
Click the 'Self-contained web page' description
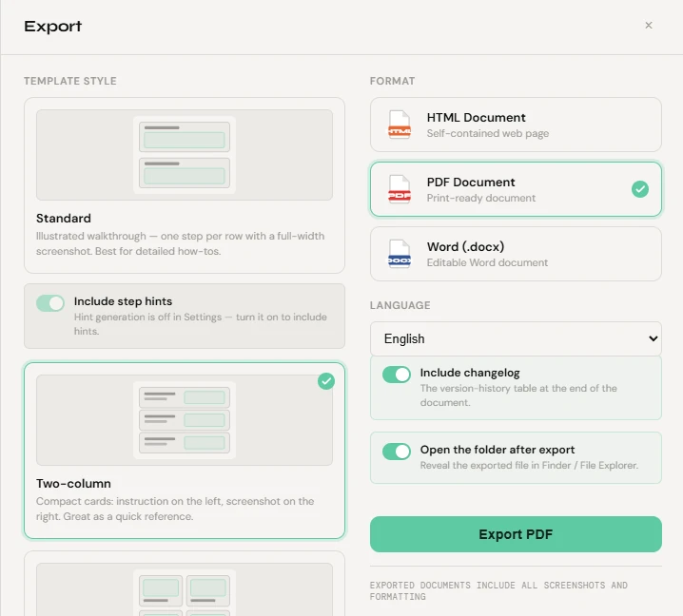[487, 133]
